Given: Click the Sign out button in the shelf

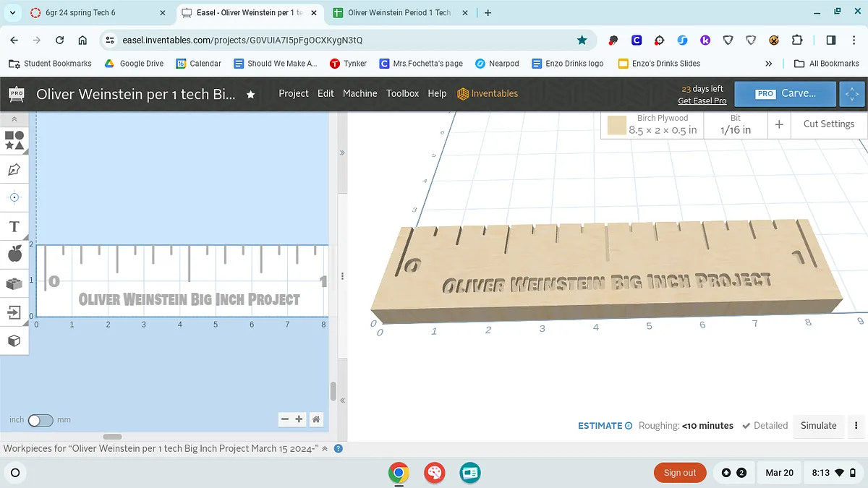Looking at the screenshot, I should point(679,473).
